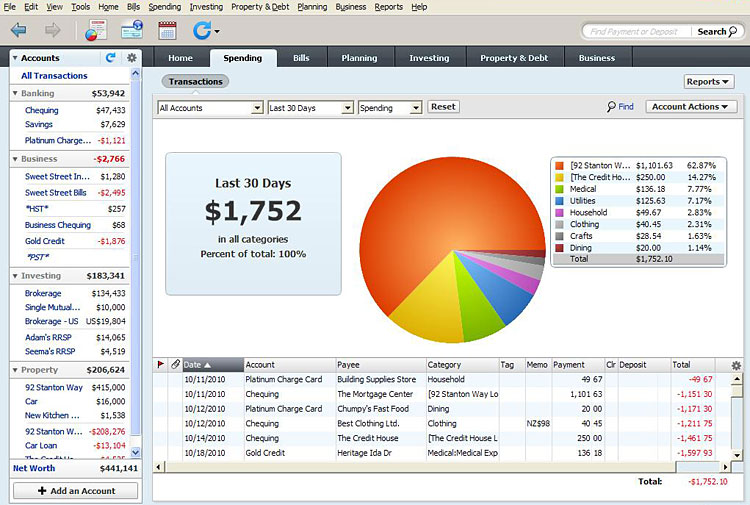Switch to the Investing tab
Image resolution: width=750 pixels, height=505 pixels.
click(x=429, y=58)
